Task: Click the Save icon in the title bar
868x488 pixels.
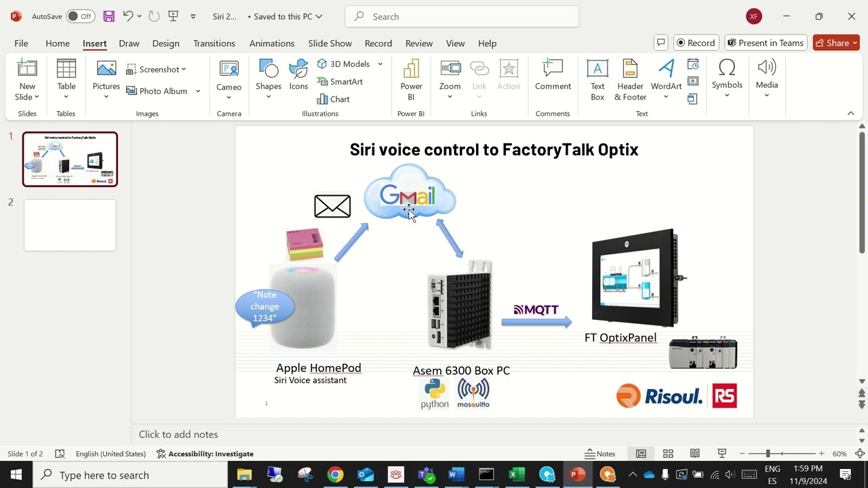Action: (x=108, y=16)
